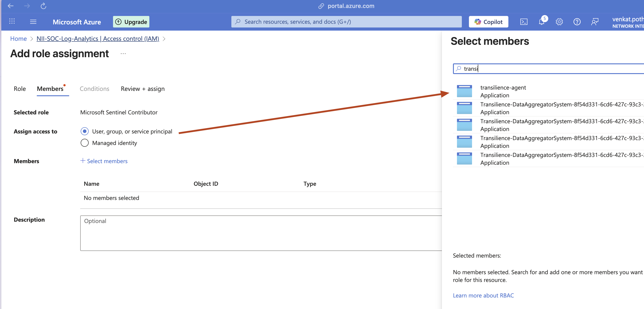Switch to the Role tab
Viewport: 644px width, 309px height.
[x=20, y=89]
